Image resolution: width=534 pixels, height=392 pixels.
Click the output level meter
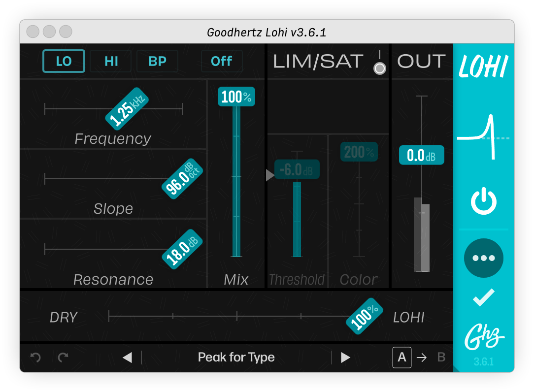click(422, 234)
